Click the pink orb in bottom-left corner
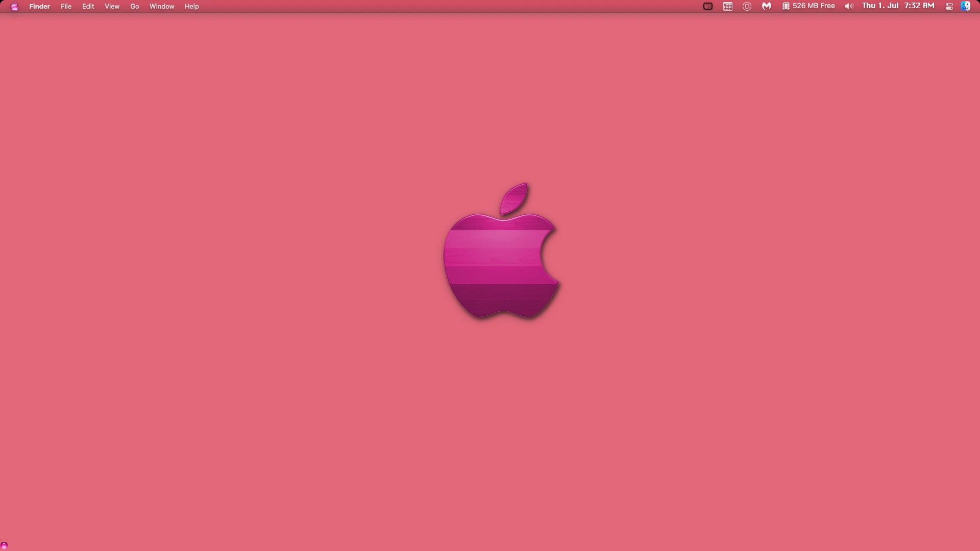Image resolution: width=980 pixels, height=551 pixels. pos(4,545)
